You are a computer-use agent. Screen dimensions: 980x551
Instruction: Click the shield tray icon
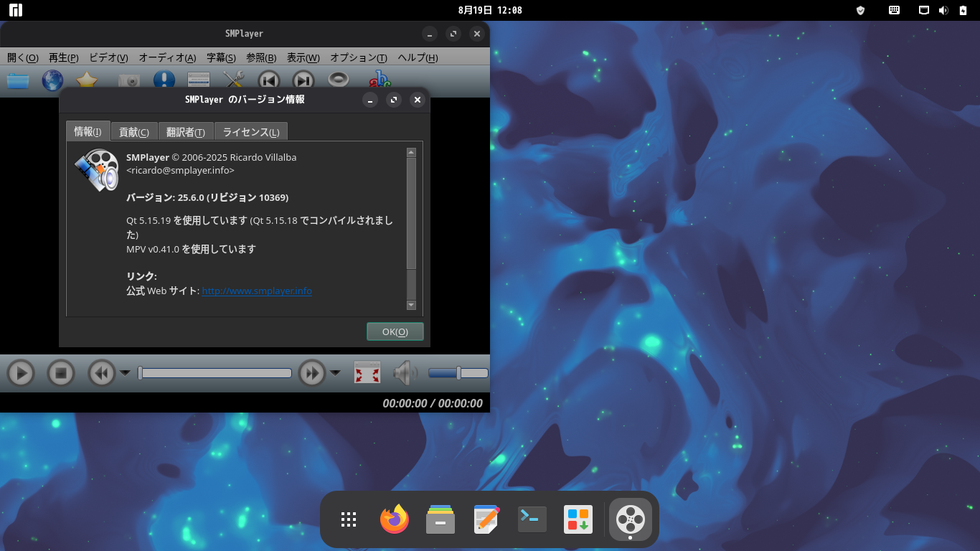coord(861,10)
